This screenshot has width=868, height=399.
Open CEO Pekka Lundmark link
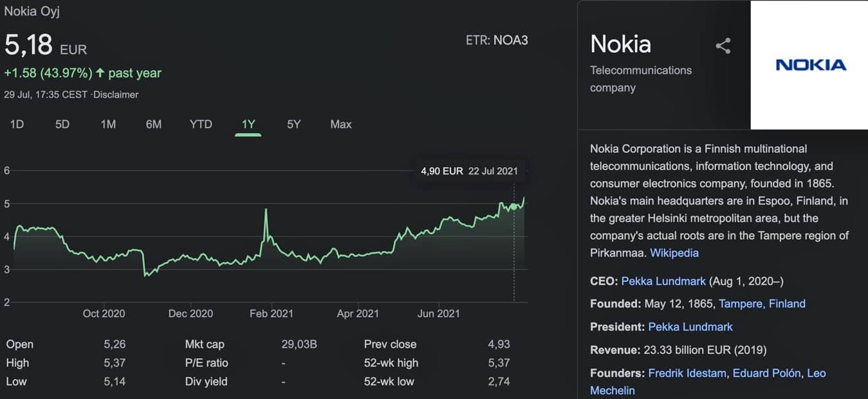pyautogui.click(x=663, y=281)
